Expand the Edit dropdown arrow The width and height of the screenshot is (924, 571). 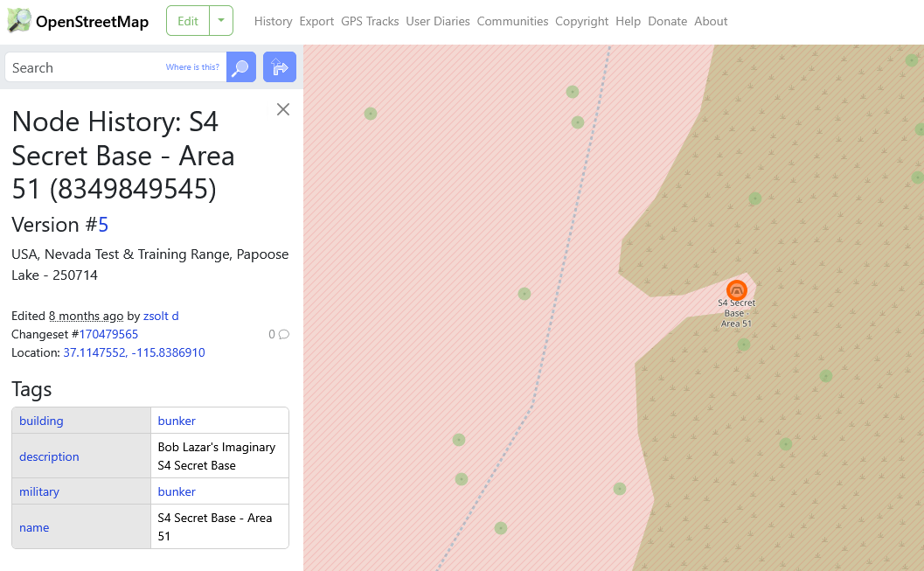click(221, 21)
